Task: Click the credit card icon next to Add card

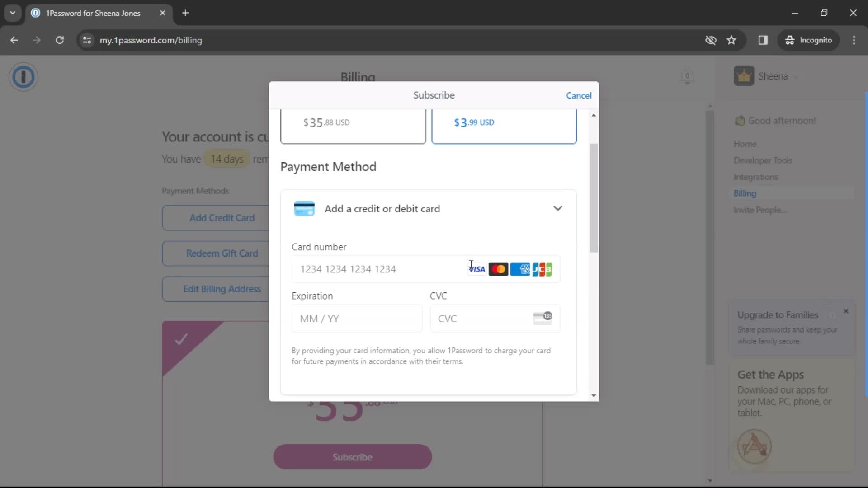Action: coord(304,208)
